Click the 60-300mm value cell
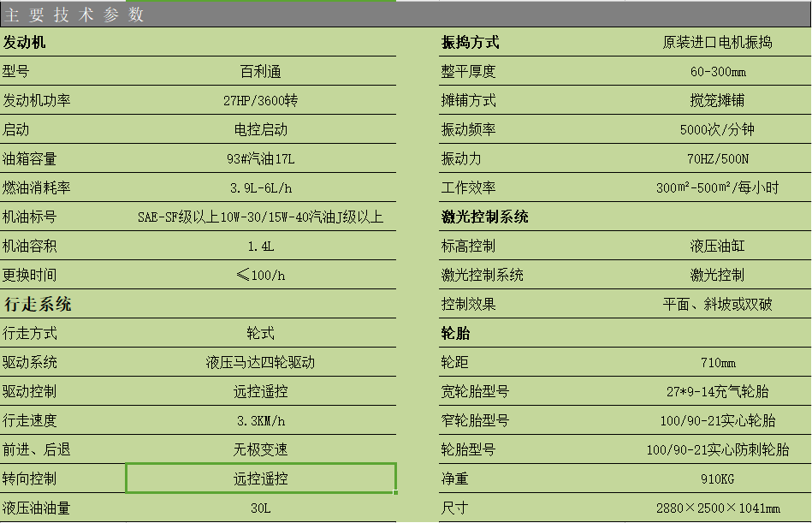The image size is (812, 523). point(718,71)
